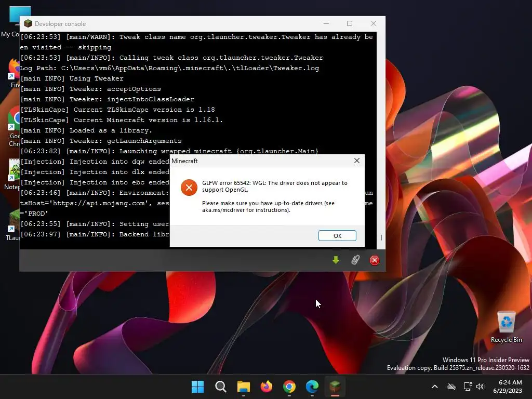The image size is (532, 399).
Task: Launch Google Chrome from the taskbar
Action: (289, 387)
